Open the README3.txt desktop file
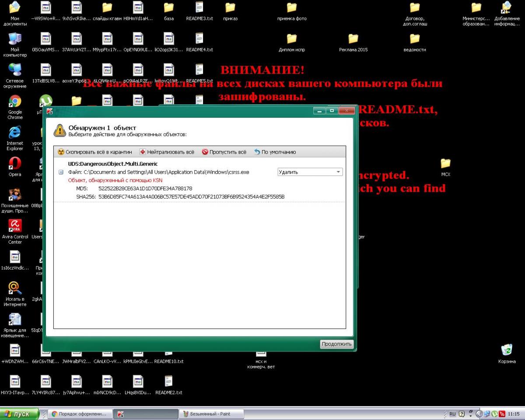This screenshot has width=525, height=420. coord(199,10)
